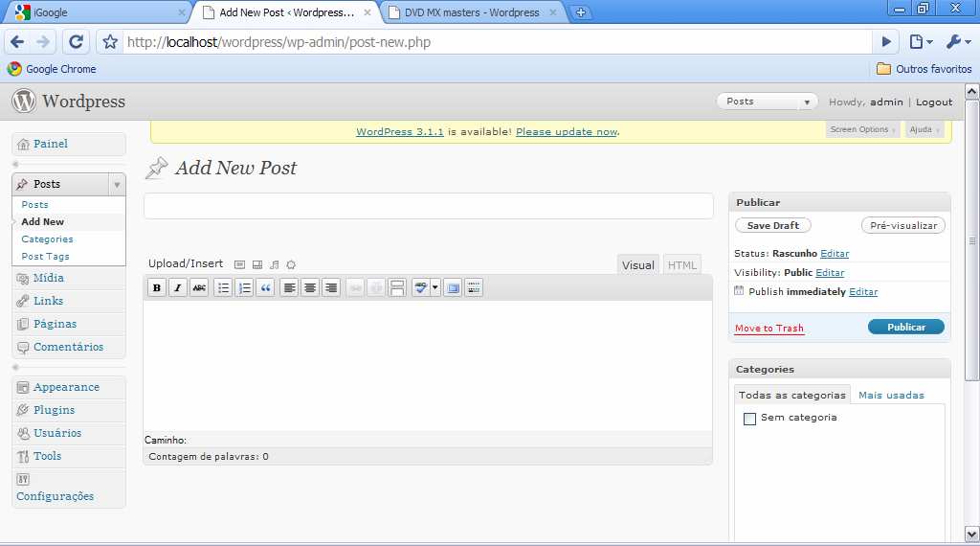This screenshot has width=980, height=546.
Task: Click the Save Draft button
Action: [773, 225]
